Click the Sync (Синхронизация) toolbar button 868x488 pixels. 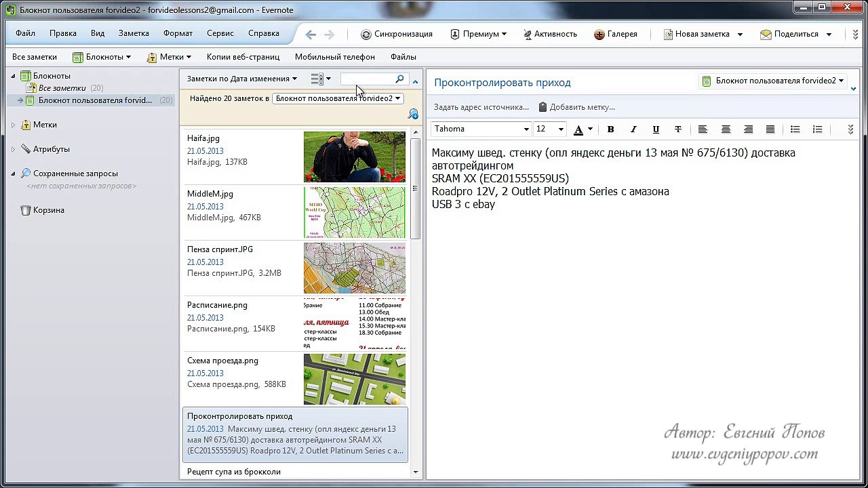tap(397, 34)
